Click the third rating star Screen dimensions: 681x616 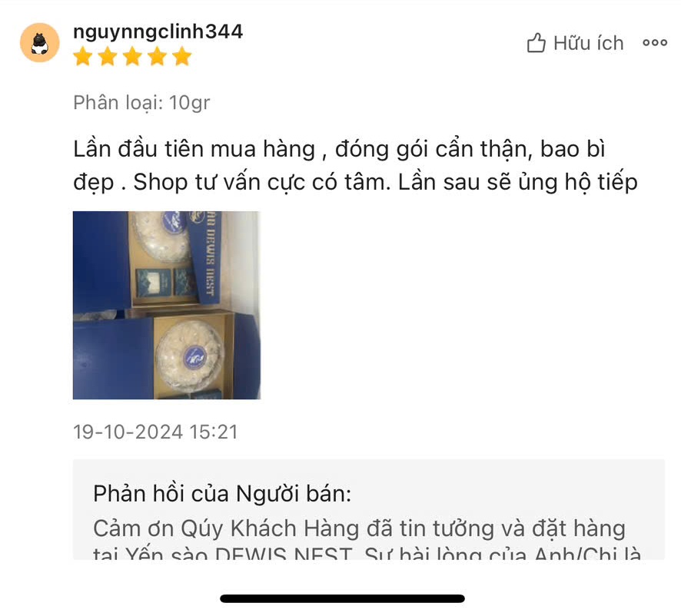coord(132,57)
